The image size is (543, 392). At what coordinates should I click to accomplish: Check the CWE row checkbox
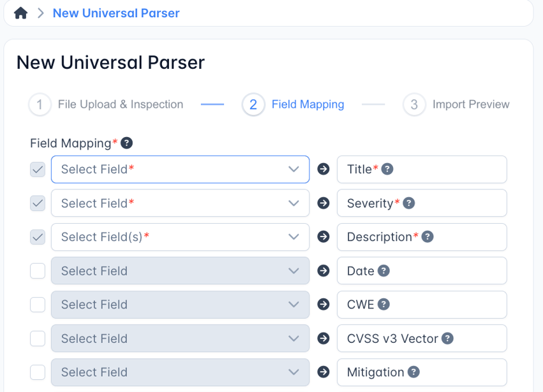(x=37, y=304)
